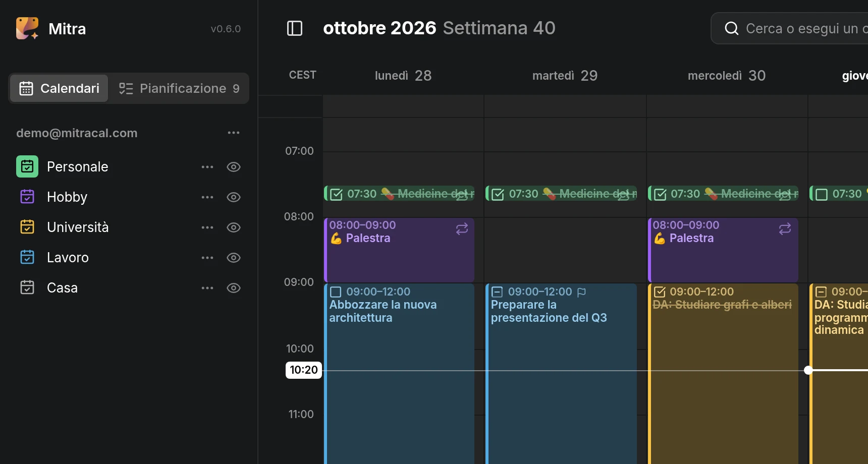
Task: Toggle Preparare la presentazione del Q3 checkbox
Action: [x=497, y=292]
